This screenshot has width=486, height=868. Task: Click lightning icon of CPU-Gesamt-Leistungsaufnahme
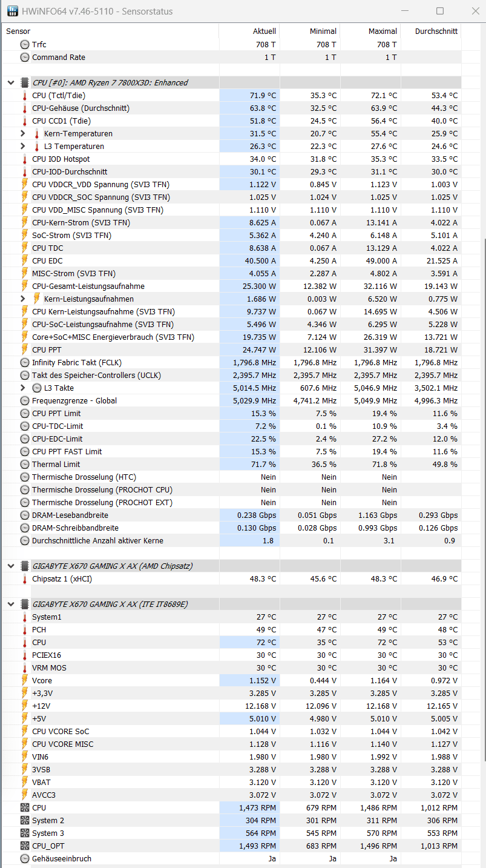(x=25, y=286)
